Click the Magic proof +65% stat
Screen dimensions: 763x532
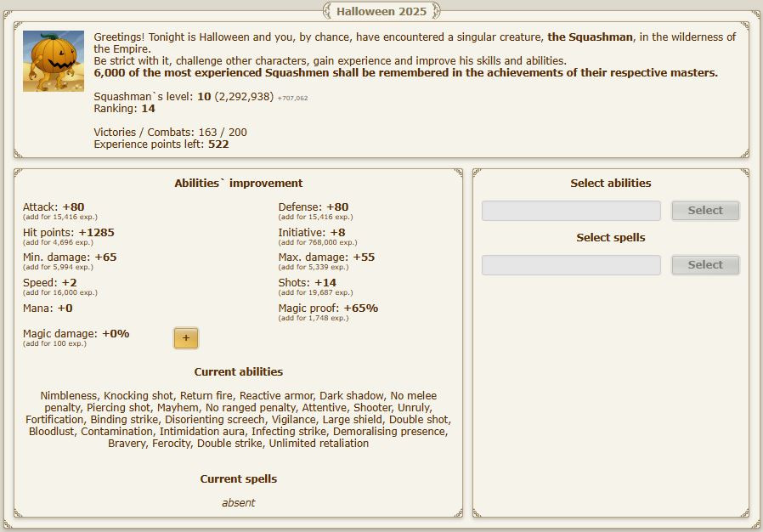click(x=328, y=308)
